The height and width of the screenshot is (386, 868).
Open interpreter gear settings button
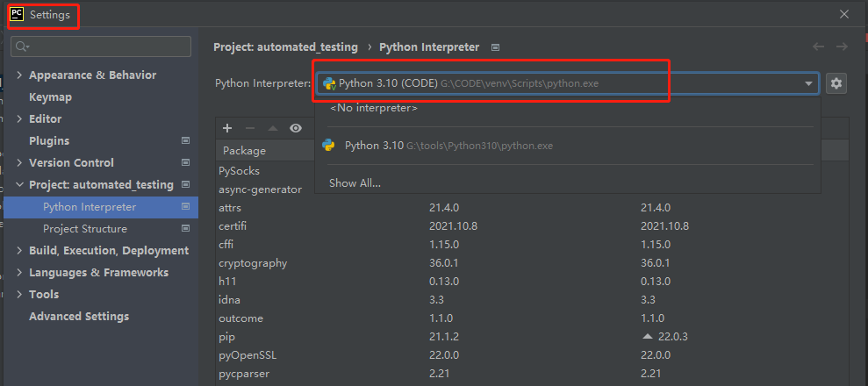tap(836, 83)
